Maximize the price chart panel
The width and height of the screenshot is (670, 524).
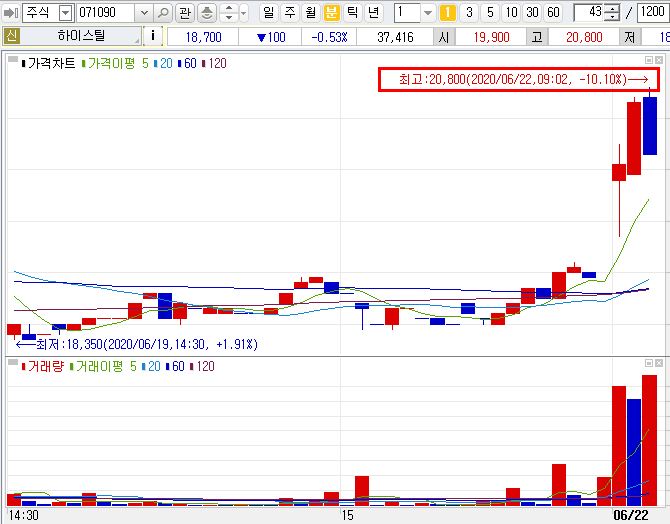click(649, 60)
